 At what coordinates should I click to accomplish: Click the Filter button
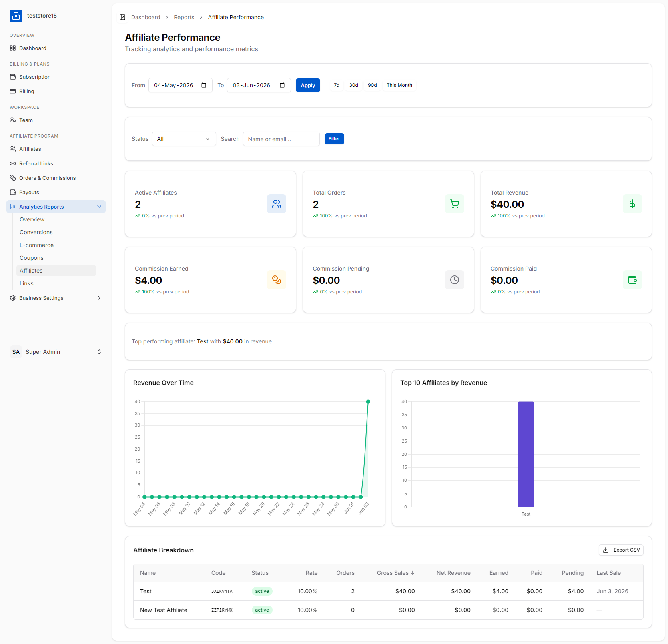tap(334, 139)
